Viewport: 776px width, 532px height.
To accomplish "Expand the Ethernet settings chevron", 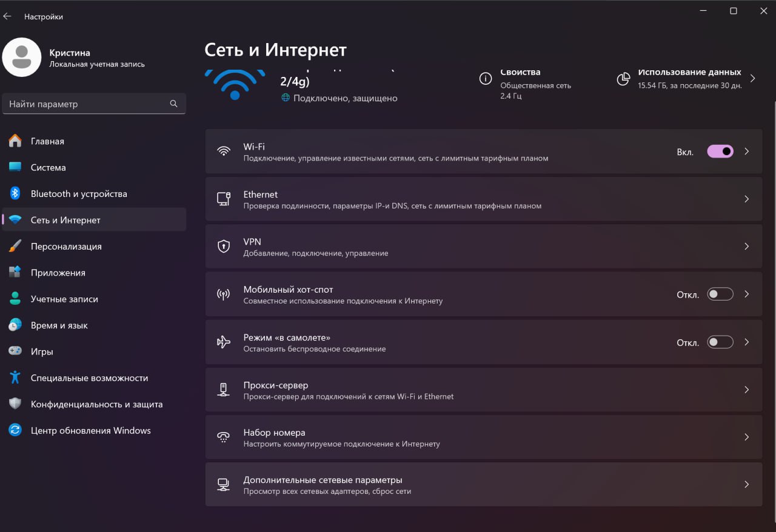I will [746, 199].
